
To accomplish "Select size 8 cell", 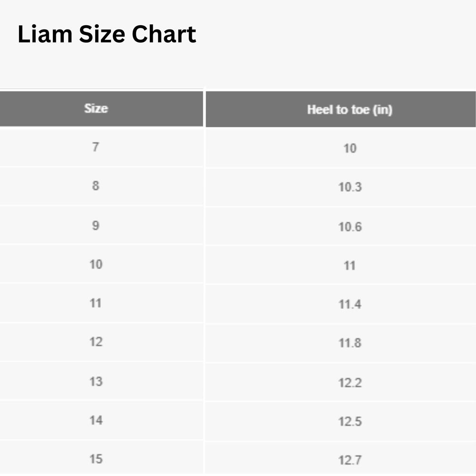I will pos(96,186).
